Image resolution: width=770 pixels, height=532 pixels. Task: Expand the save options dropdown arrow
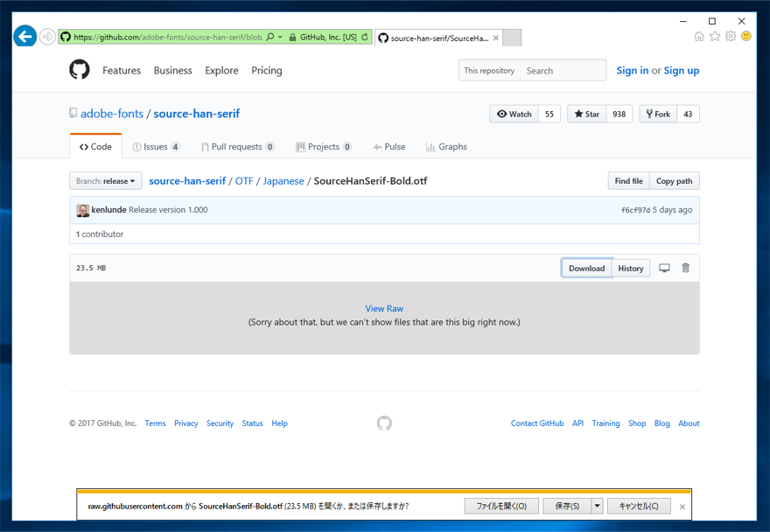pos(597,506)
